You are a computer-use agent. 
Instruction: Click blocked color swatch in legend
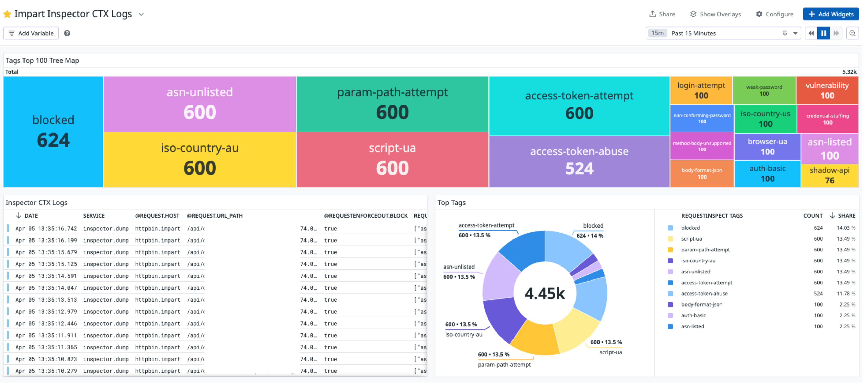point(670,228)
